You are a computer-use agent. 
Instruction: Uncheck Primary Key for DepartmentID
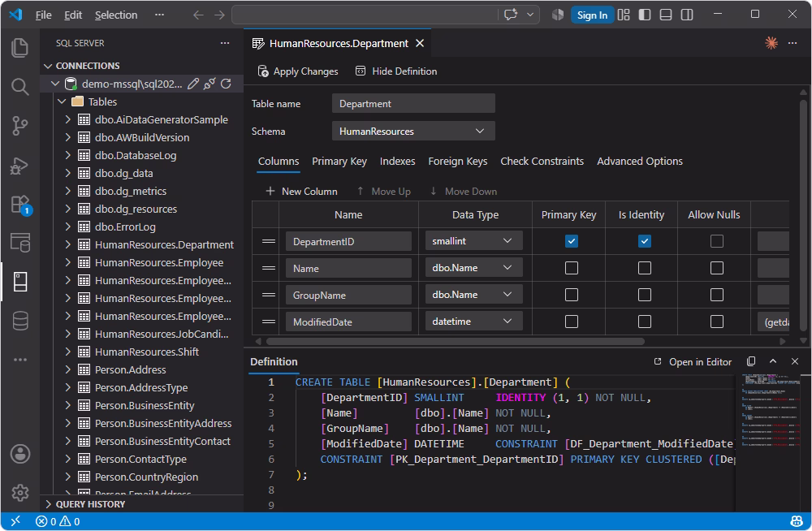point(571,241)
